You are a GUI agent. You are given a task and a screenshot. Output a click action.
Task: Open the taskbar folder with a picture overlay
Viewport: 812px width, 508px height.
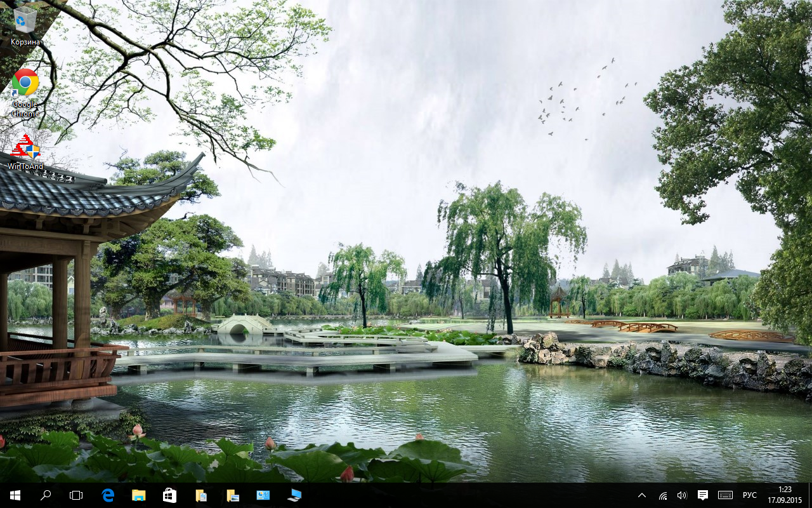[x=232, y=495]
